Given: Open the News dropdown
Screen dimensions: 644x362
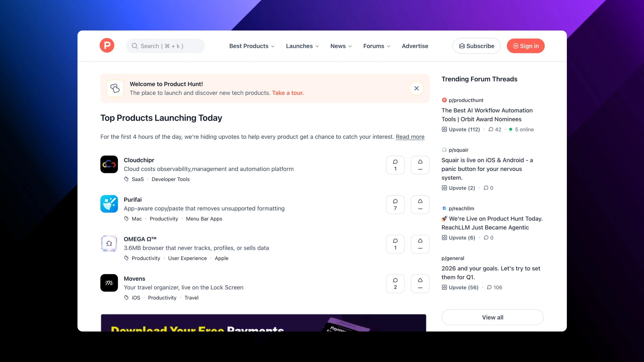Looking at the screenshot, I should pyautogui.click(x=341, y=46).
